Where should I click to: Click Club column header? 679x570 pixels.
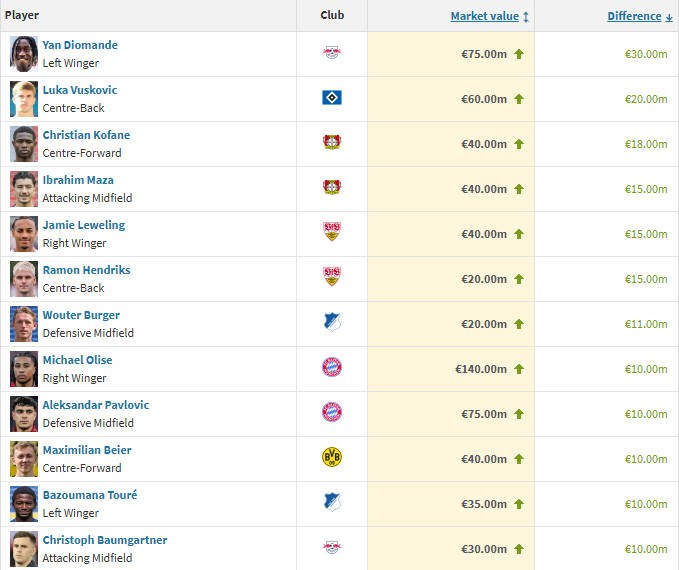332,16
